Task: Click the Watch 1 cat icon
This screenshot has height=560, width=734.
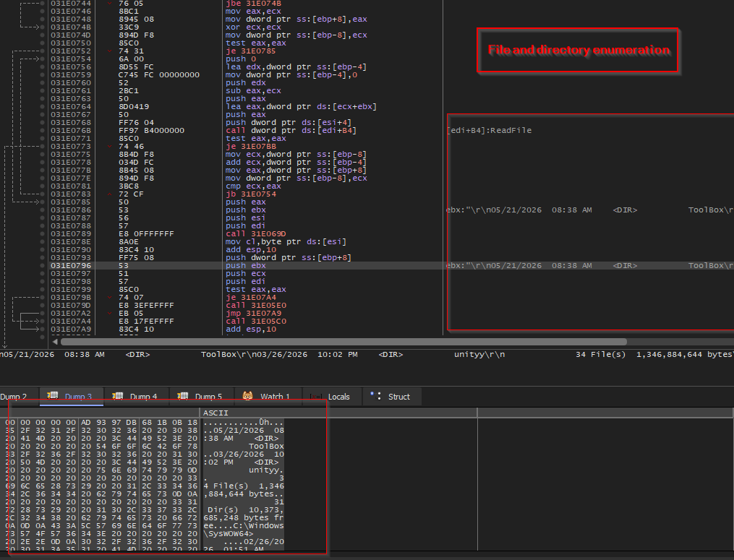Action: pos(247,396)
